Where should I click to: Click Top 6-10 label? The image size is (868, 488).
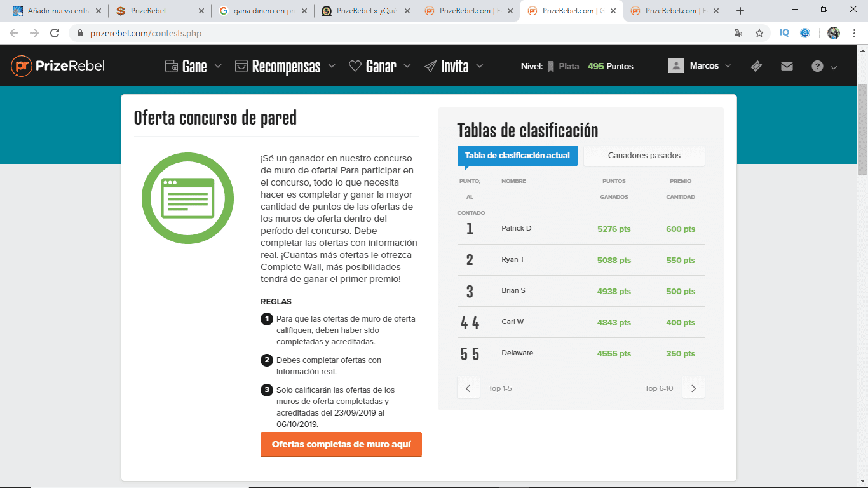[659, 388]
